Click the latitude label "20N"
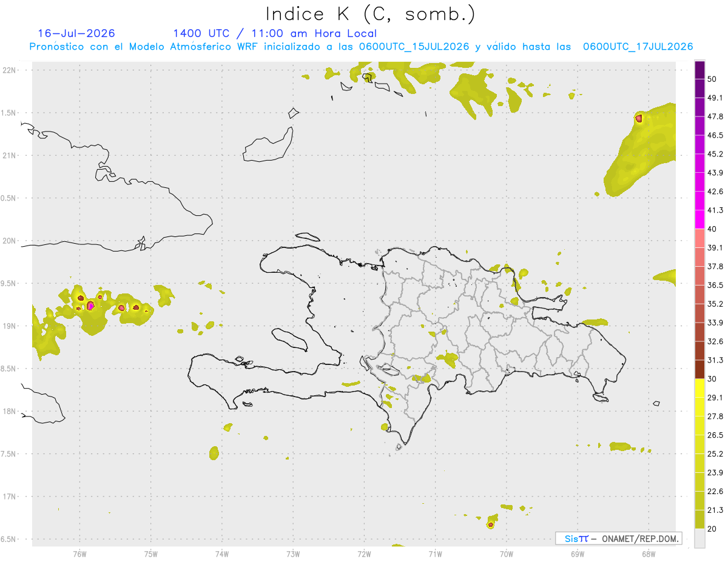The height and width of the screenshot is (562, 728). tap(10, 241)
